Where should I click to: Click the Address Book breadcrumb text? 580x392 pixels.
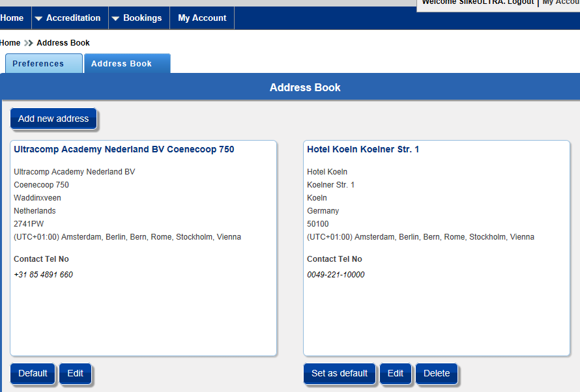[x=63, y=43]
